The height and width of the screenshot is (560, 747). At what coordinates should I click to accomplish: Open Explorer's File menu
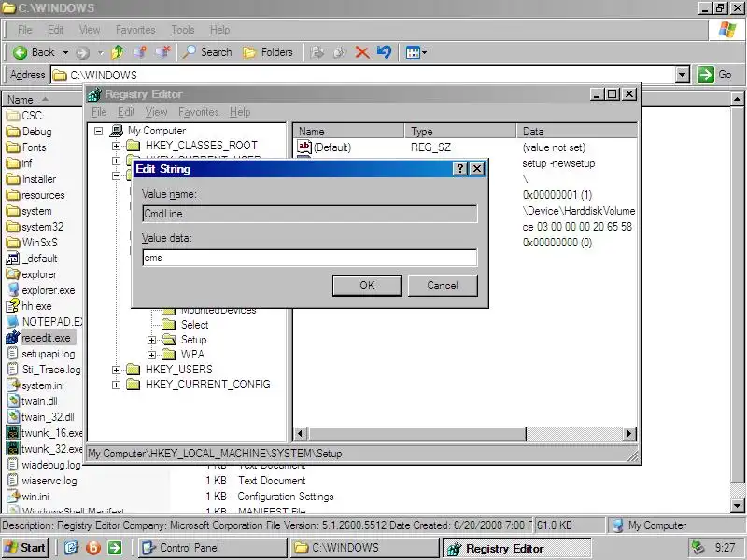[x=25, y=30]
